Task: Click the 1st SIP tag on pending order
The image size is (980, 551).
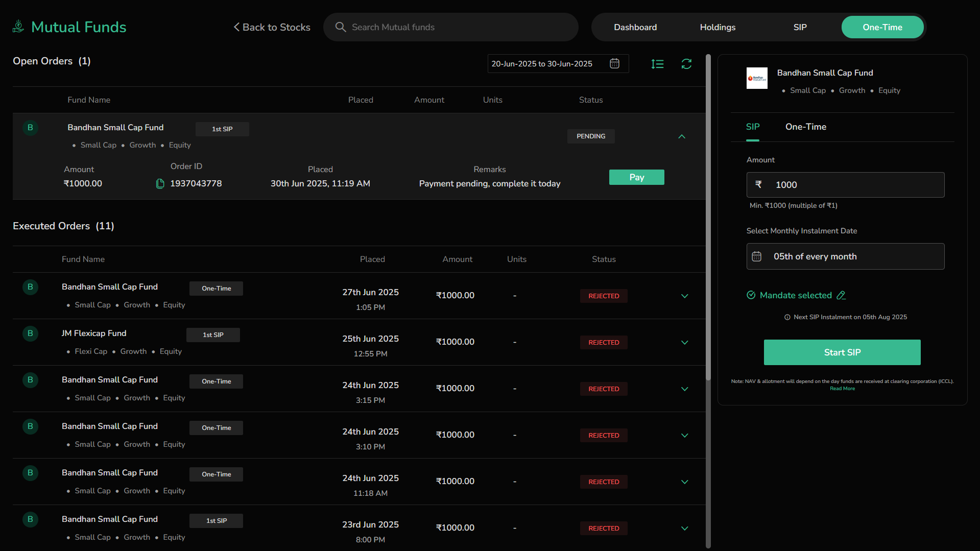Action: 222,129
